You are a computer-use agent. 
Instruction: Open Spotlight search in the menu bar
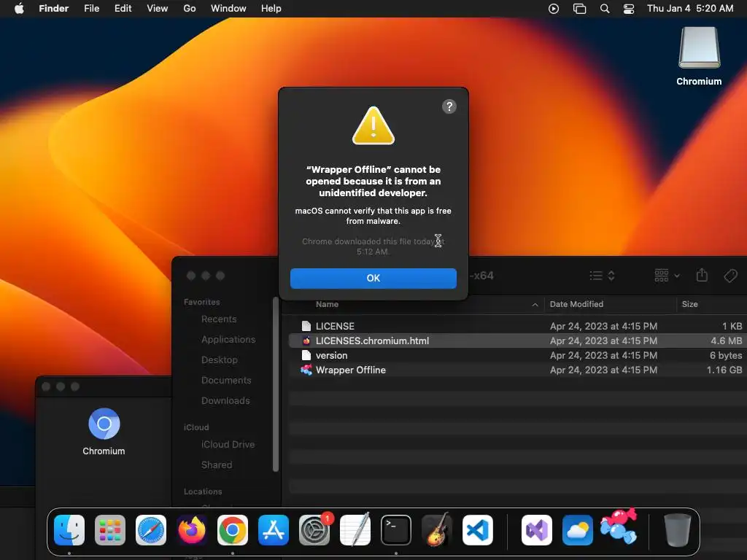(x=605, y=9)
